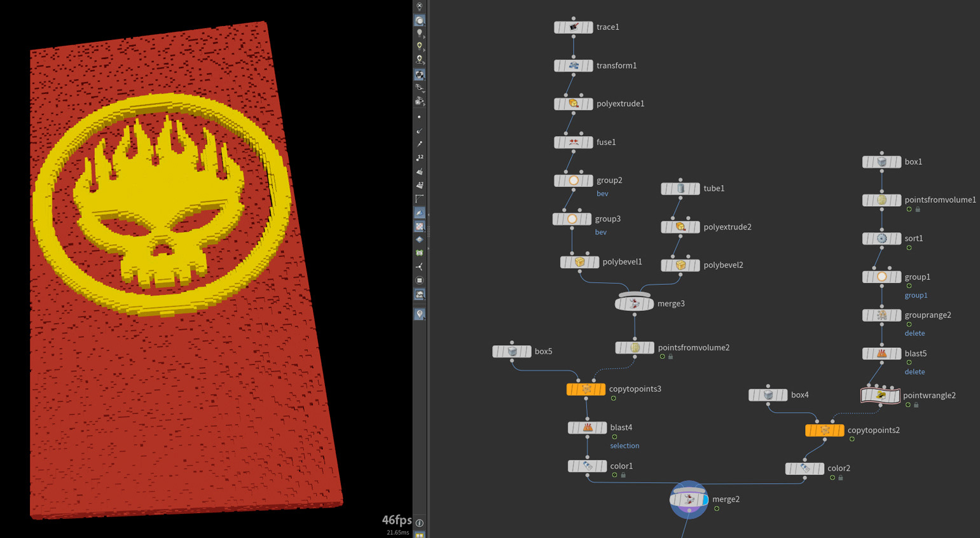Screen dimensions: 980x538
Task: Select the pointwrangle2 node icon
Action: tap(881, 396)
